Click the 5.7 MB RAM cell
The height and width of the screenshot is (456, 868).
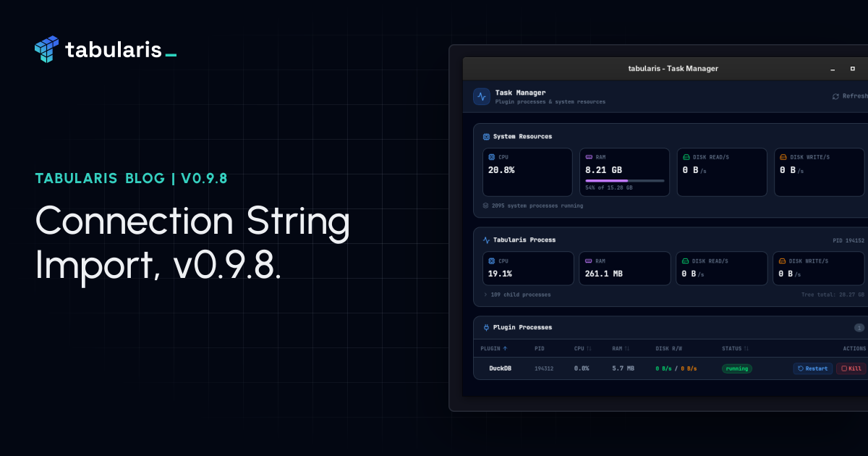[623, 368]
